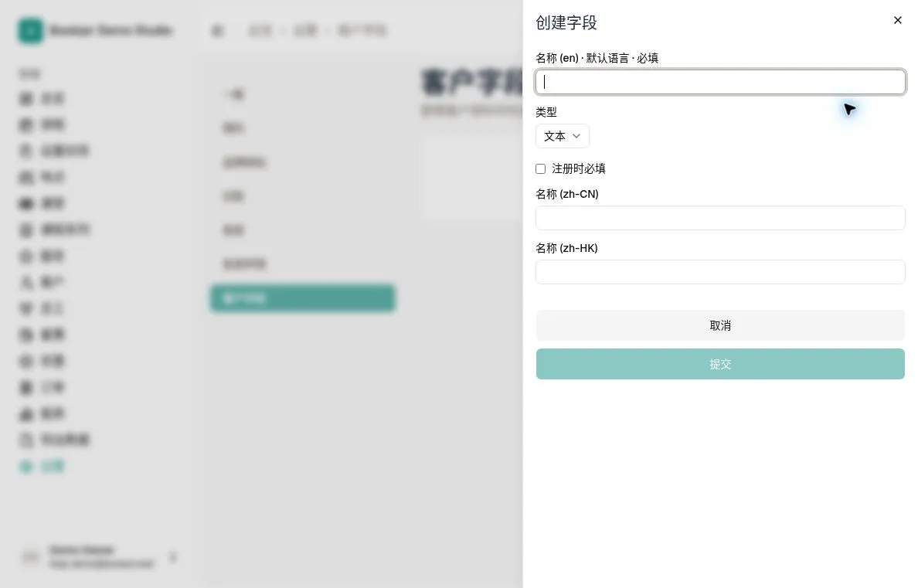The width and height of the screenshot is (918, 588).
Task: Click the last sidebar icon above the green item
Action: tap(26, 440)
